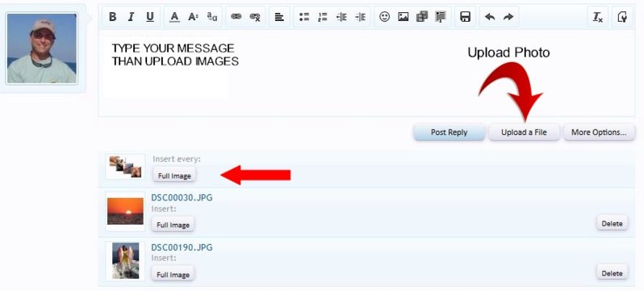Click the insert media icon
This screenshot has width=644, height=291.
pyautogui.click(x=422, y=17)
